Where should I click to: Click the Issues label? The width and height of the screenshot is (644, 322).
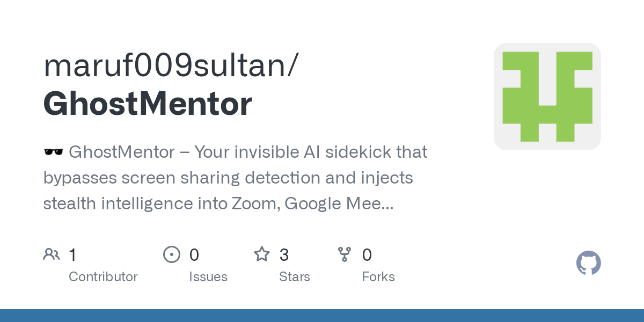(x=208, y=277)
